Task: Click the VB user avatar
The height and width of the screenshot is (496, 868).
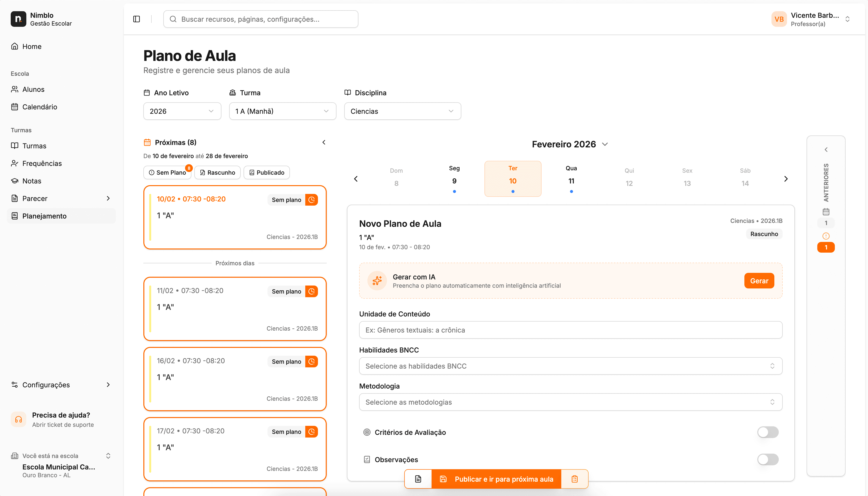Action: [779, 19]
